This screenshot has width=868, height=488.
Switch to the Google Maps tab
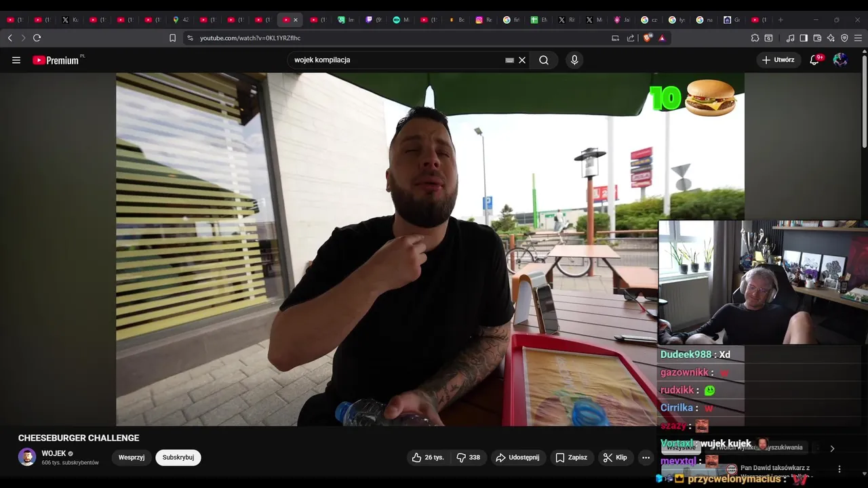180,20
